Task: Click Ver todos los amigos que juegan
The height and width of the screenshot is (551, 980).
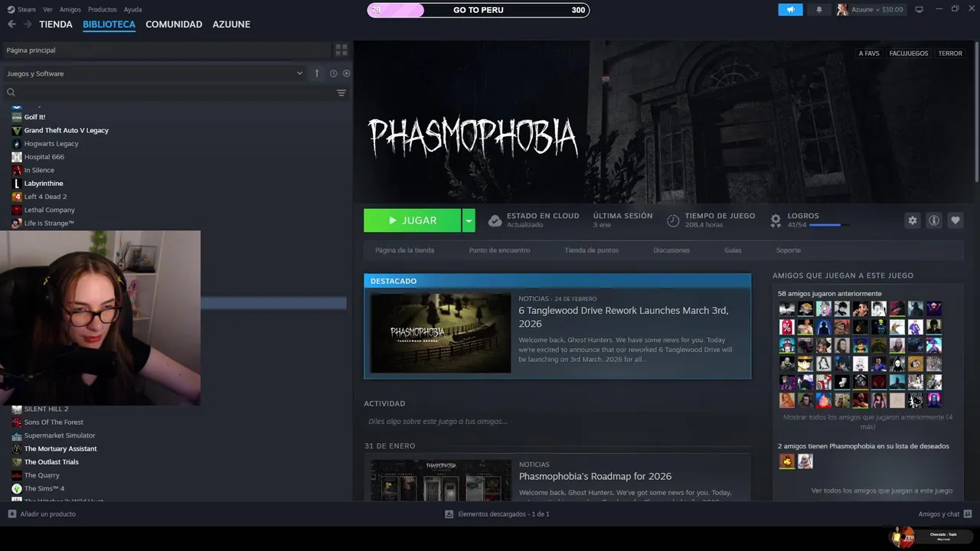Action: 882,491
